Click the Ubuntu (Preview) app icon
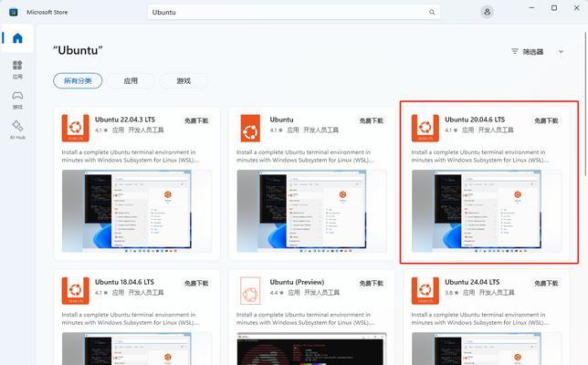The height and width of the screenshot is (365, 588). pos(250,290)
